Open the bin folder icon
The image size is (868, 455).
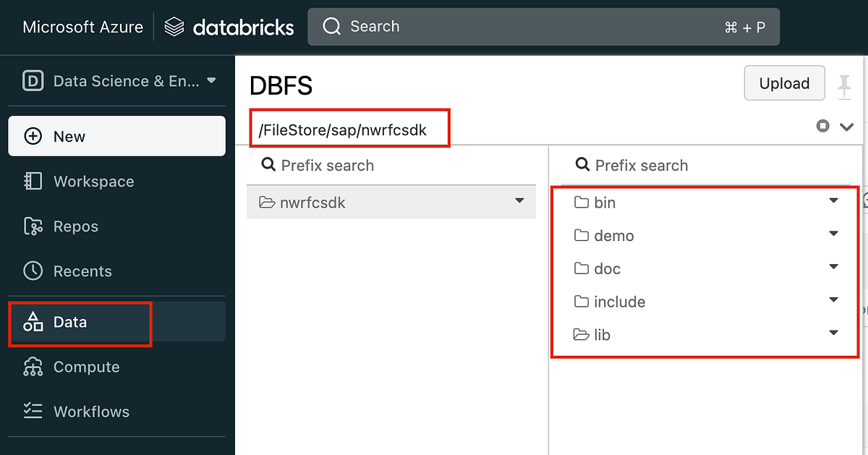[582, 203]
